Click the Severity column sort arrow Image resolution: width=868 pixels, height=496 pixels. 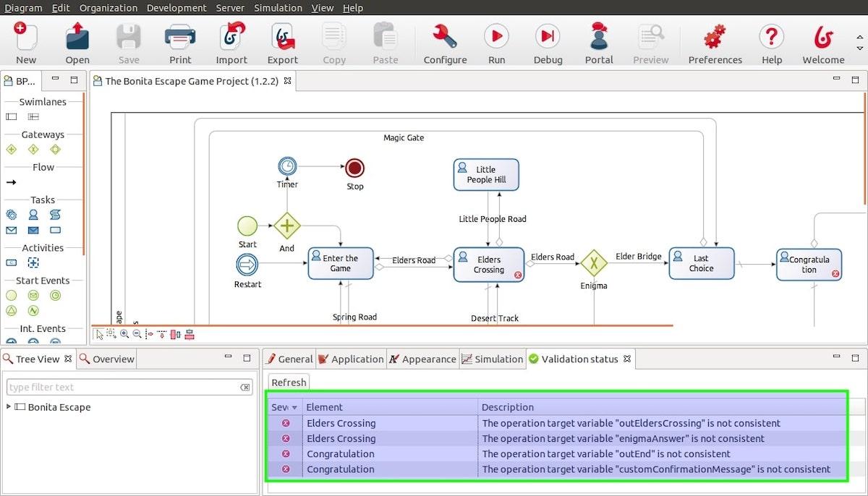[294, 408]
